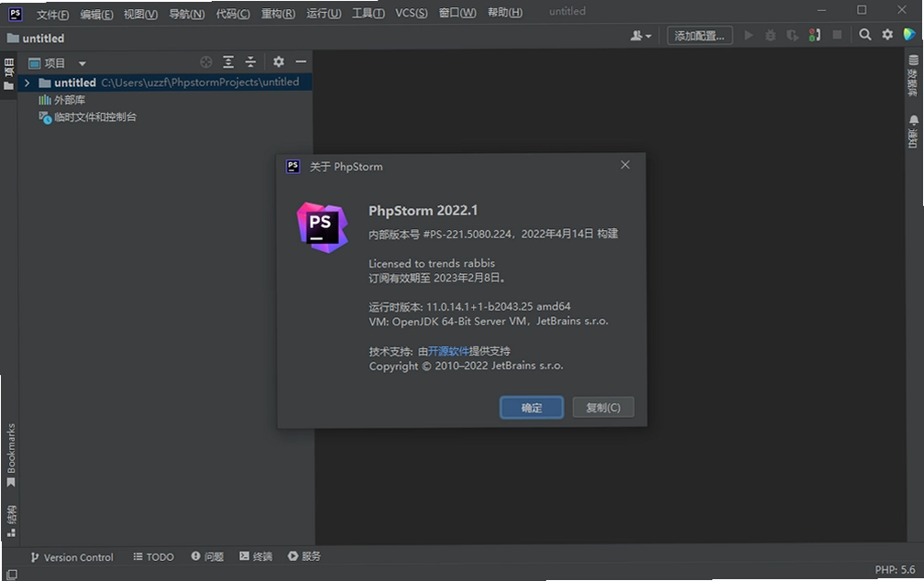Open Search Everywhere magnifier icon

(x=865, y=35)
